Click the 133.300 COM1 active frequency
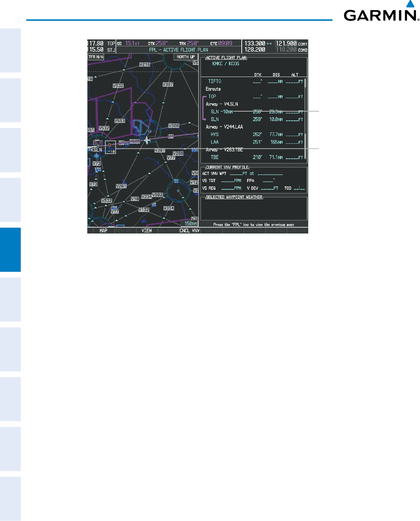 point(255,43)
